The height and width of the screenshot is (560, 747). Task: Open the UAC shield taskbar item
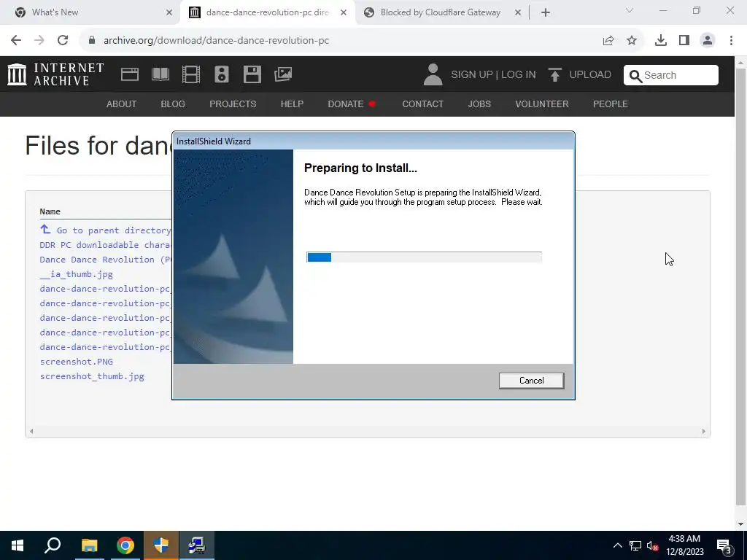[x=161, y=545]
